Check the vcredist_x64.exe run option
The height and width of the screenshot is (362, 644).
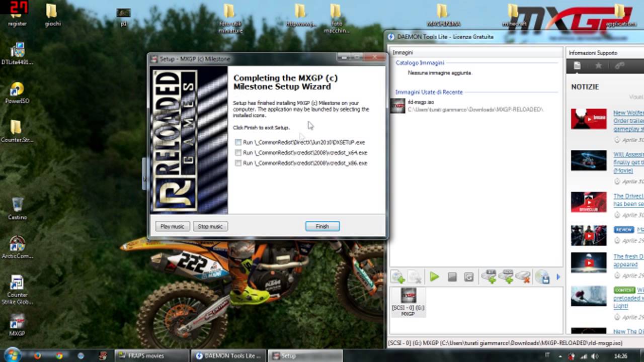[x=238, y=153]
